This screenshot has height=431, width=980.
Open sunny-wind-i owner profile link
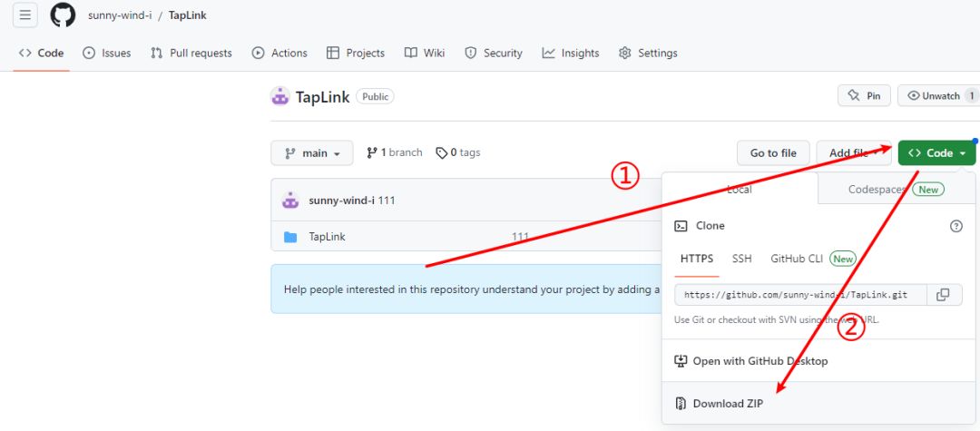coord(120,15)
